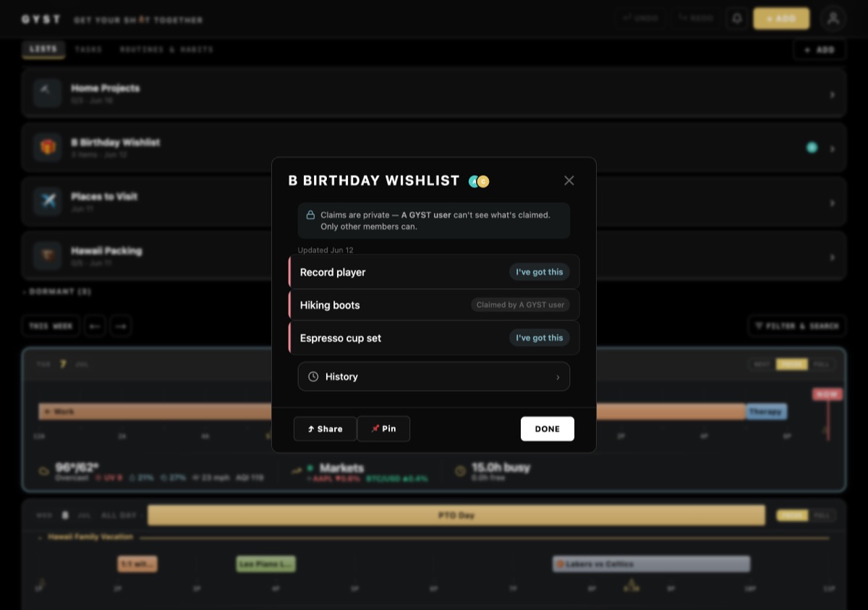Click the Claimed by A GYST user badge
The image size is (868, 610).
pyautogui.click(x=520, y=305)
